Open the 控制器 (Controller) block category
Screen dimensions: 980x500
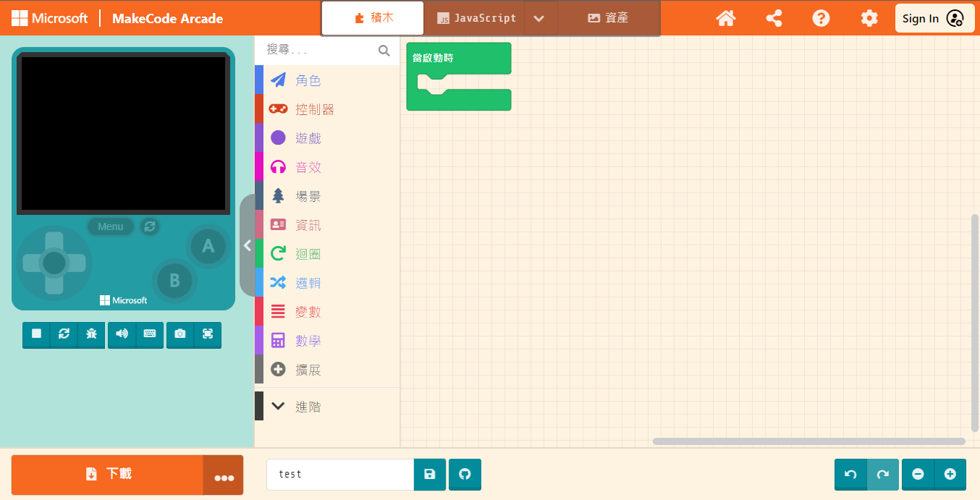click(x=327, y=109)
